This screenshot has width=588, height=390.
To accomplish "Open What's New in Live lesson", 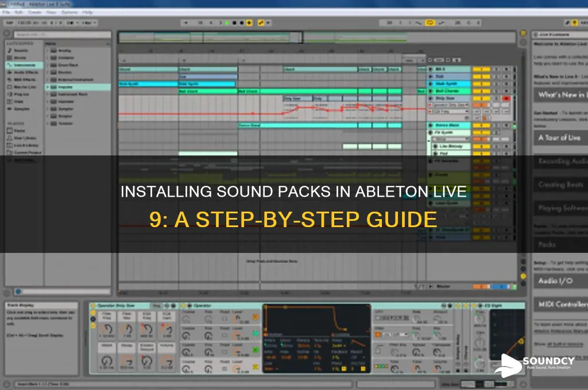I will tap(561, 95).
